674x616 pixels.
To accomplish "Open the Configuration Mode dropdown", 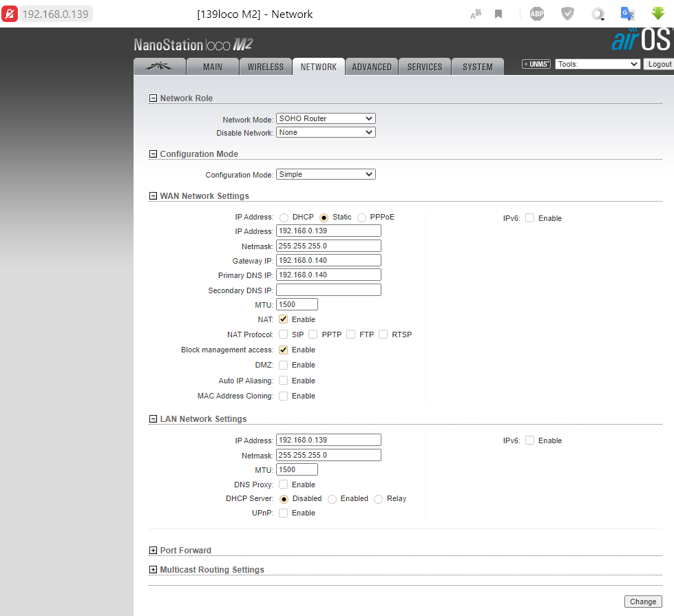I will pyautogui.click(x=326, y=174).
